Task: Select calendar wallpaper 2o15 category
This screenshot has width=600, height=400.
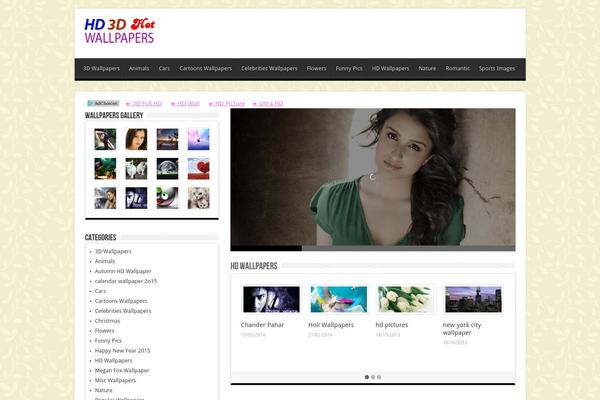Action: 126,281
